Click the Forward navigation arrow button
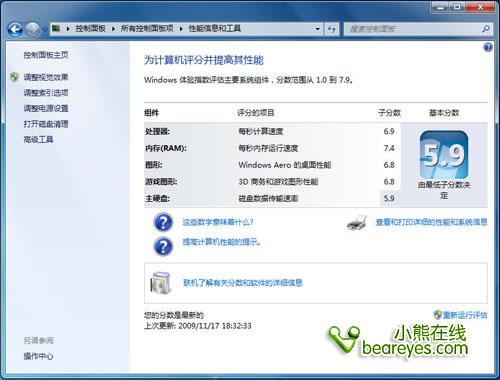Viewport: 500px width, 380px height. pos(32,30)
